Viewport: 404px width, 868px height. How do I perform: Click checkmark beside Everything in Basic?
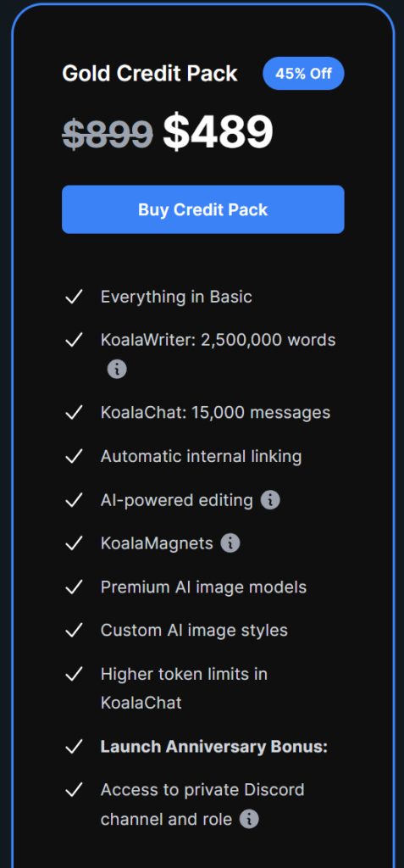point(74,298)
